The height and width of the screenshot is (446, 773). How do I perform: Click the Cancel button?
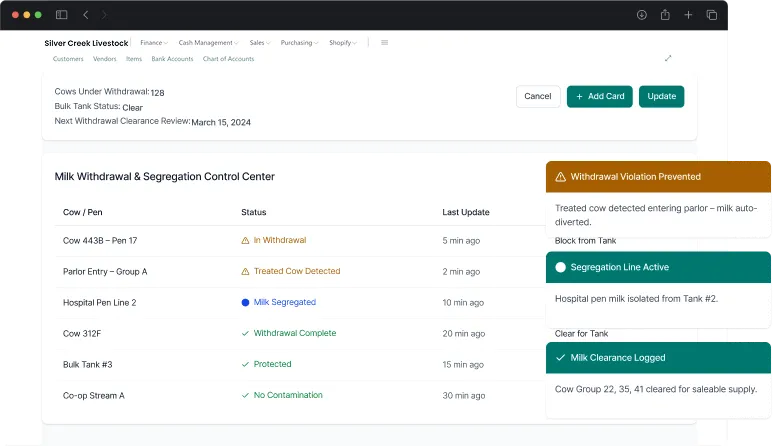pyautogui.click(x=538, y=96)
